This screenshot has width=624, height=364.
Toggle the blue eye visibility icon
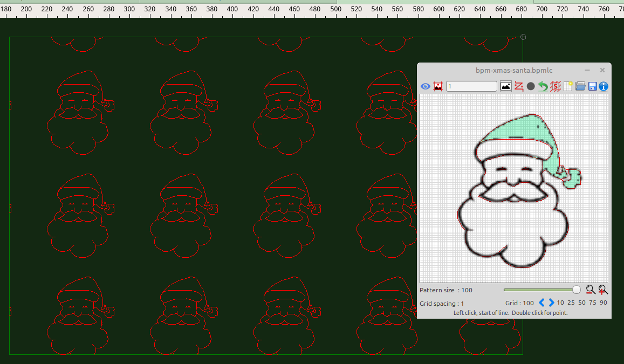(x=425, y=86)
